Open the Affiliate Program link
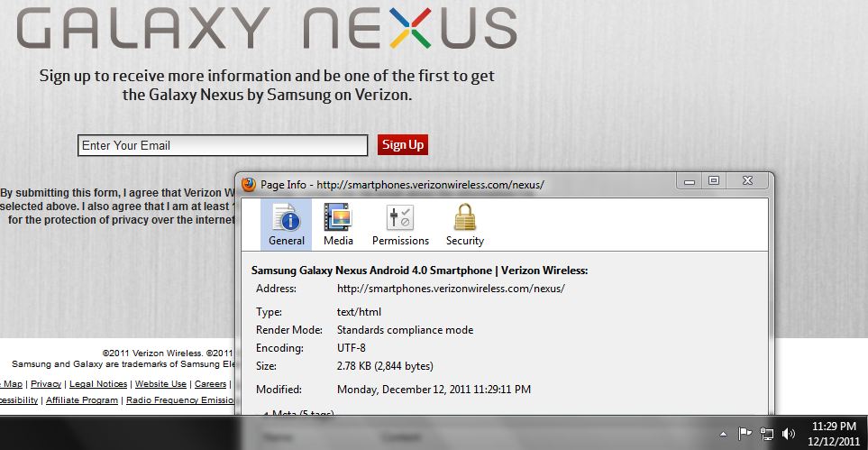This screenshot has width=868, height=450. click(x=82, y=399)
